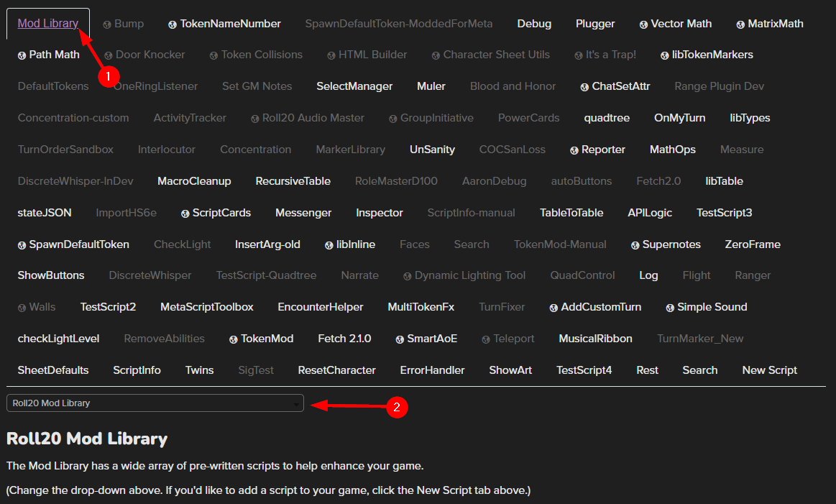Click the globe icon beside ScriptCards
Viewport: 836px width, 504px height.
[185, 214]
